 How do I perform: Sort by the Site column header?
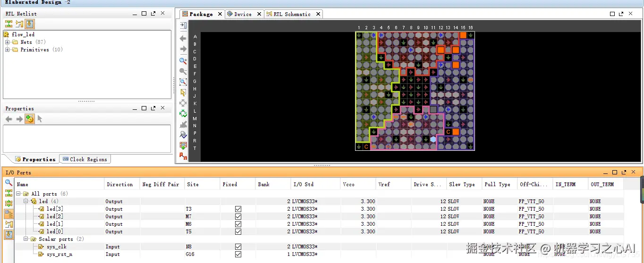tap(203, 184)
